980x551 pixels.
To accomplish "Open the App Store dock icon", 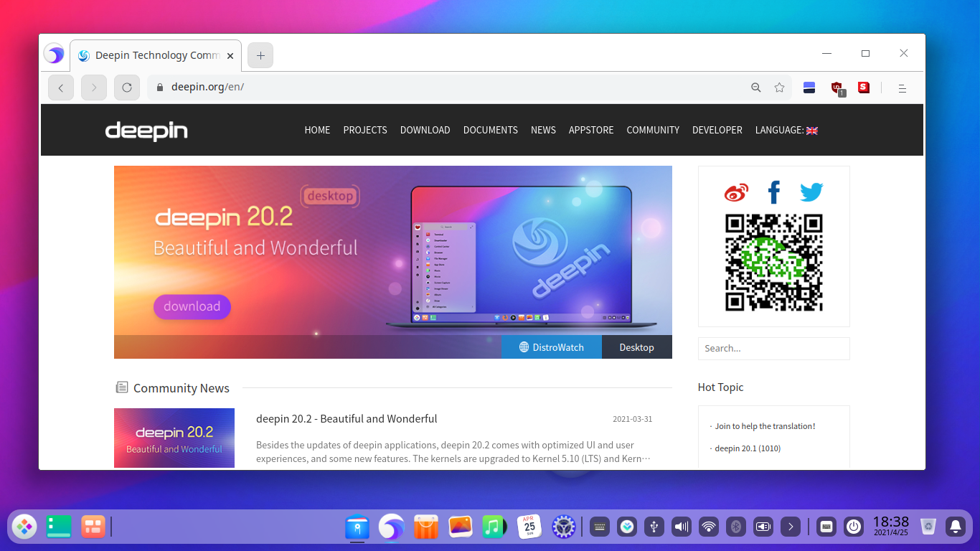I will click(x=426, y=527).
